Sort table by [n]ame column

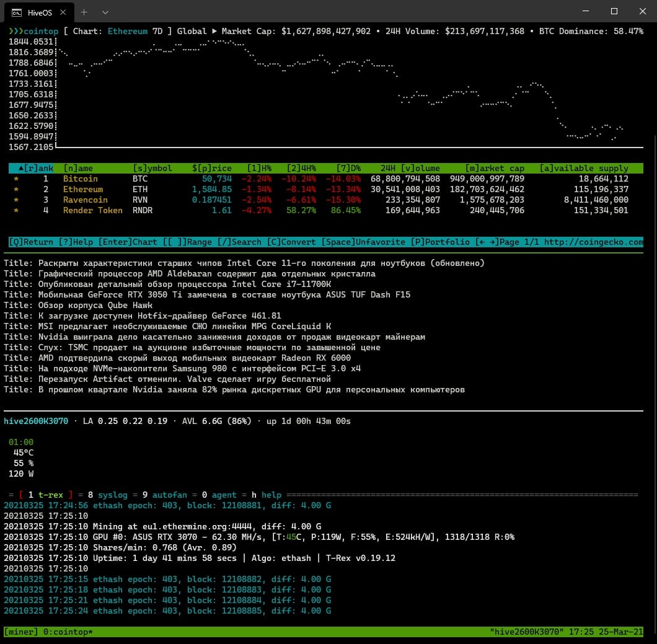point(78,168)
